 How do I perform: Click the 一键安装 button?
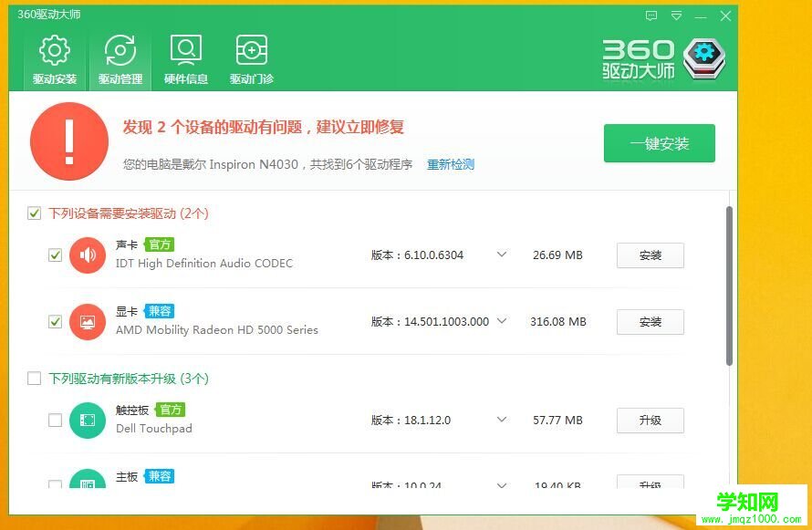tap(660, 143)
